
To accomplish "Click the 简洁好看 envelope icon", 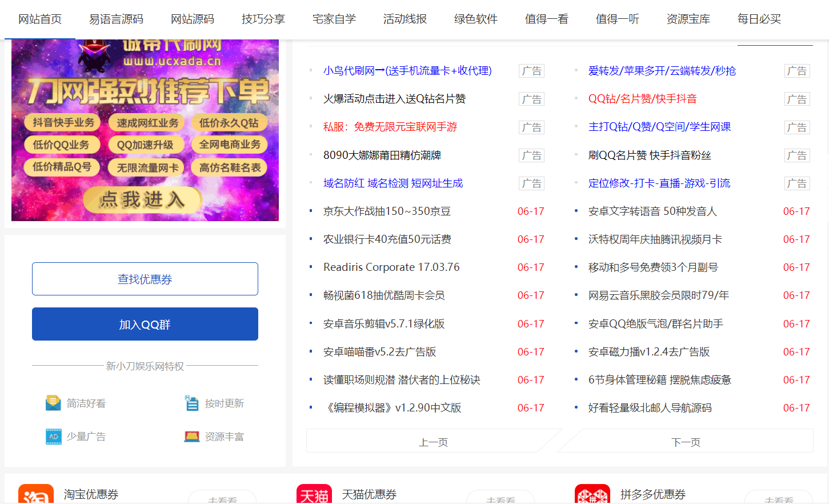I will coord(53,402).
